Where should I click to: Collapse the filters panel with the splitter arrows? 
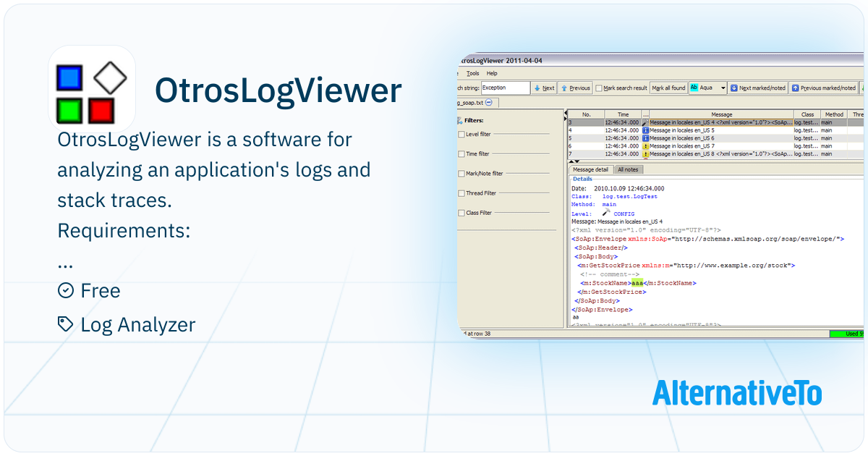[x=565, y=117]
